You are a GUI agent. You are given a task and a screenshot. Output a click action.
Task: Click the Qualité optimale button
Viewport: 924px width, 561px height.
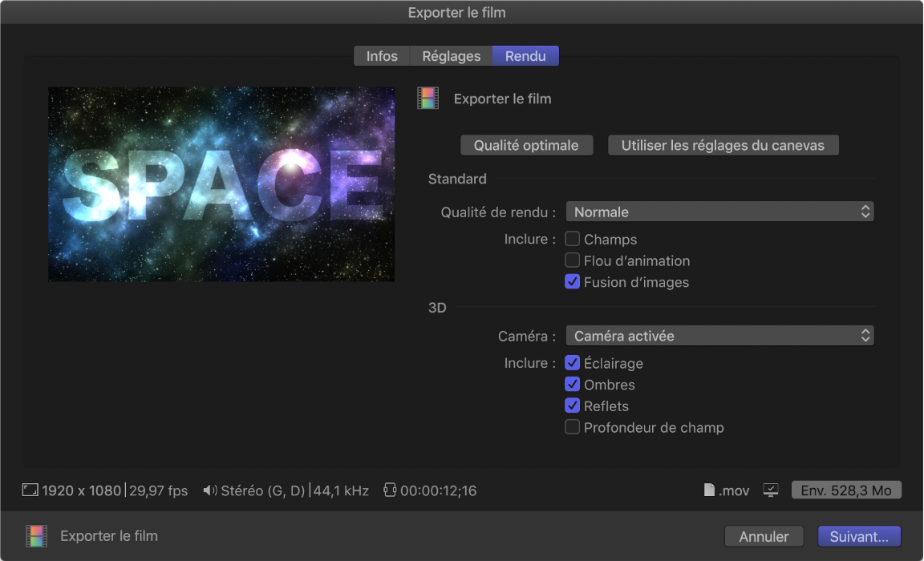526,145
